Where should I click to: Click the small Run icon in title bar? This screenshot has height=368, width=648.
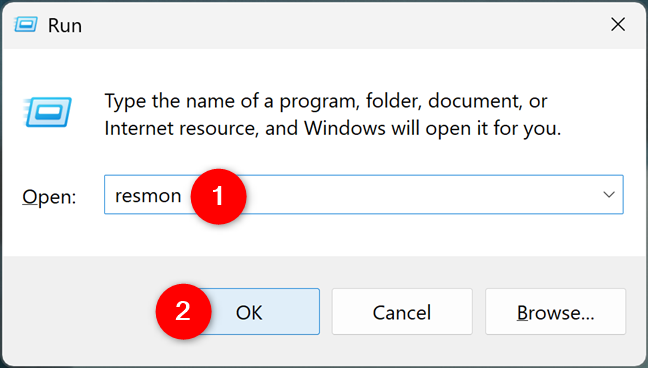(x=26, y=24)
